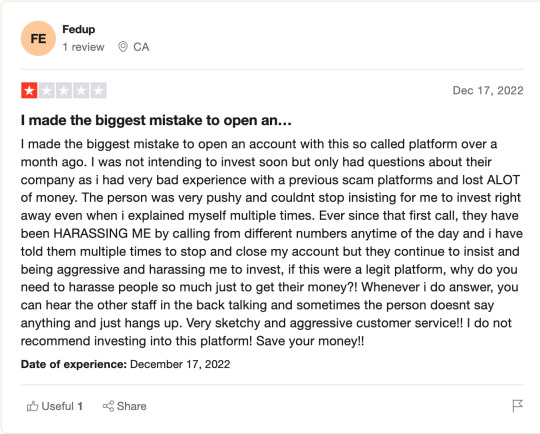Click the fourth gray star

pyautogui.click(x=81, y=91)
